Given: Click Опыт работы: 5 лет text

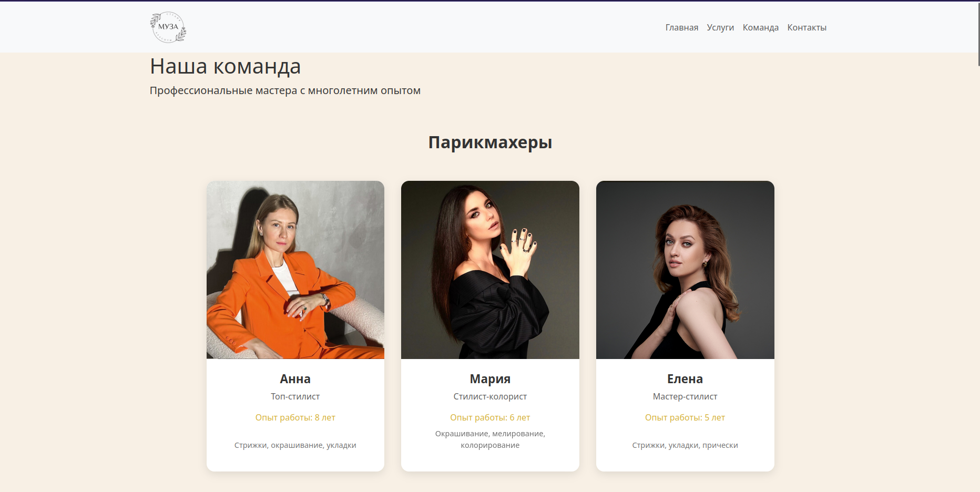Looking at the screenshot, I should [685, 417].
